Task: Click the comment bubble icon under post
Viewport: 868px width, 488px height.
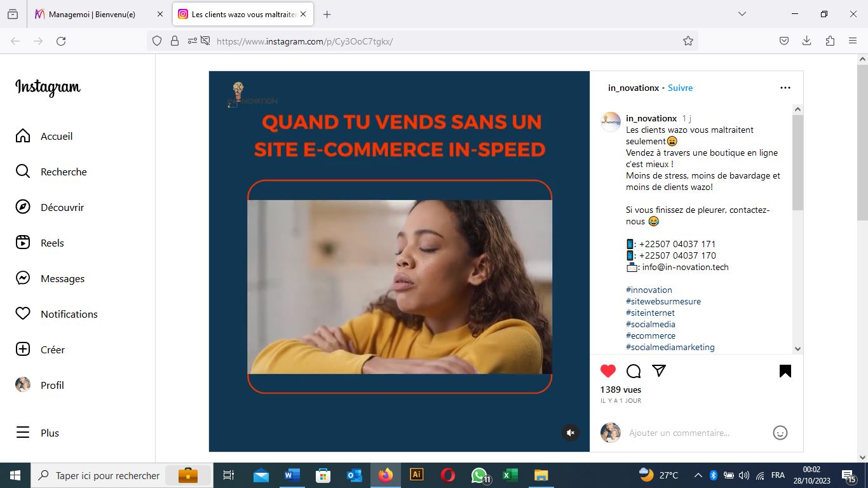Action: [634, 371]
